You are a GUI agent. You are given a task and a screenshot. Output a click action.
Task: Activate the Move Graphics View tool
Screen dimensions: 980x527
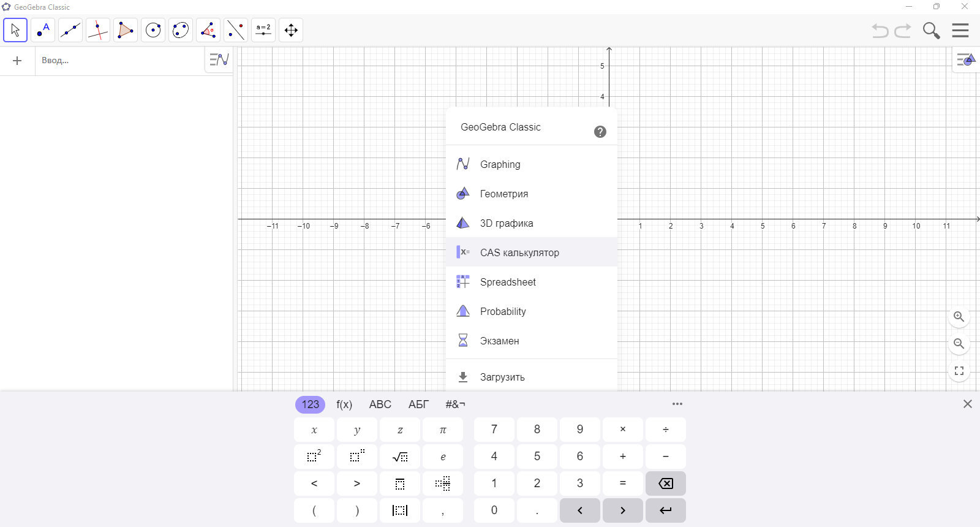pyautogui.click(x=291, y=30)
